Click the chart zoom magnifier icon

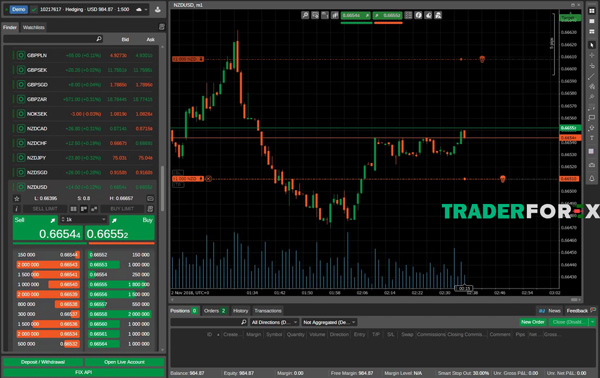[x=305, y=15]
